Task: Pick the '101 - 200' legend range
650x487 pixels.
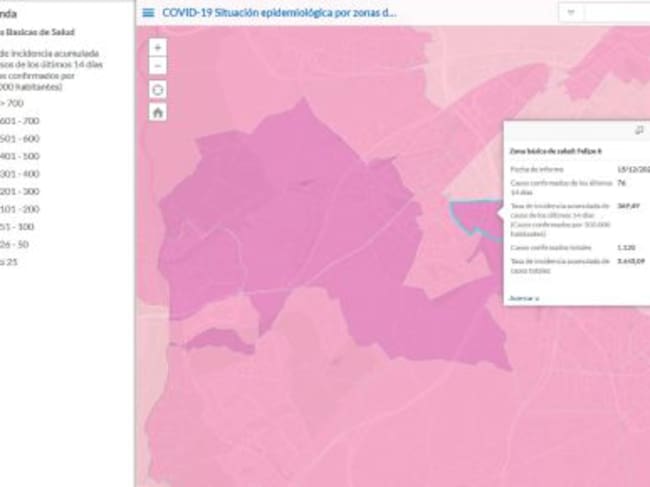Action: tap(20, 209)
